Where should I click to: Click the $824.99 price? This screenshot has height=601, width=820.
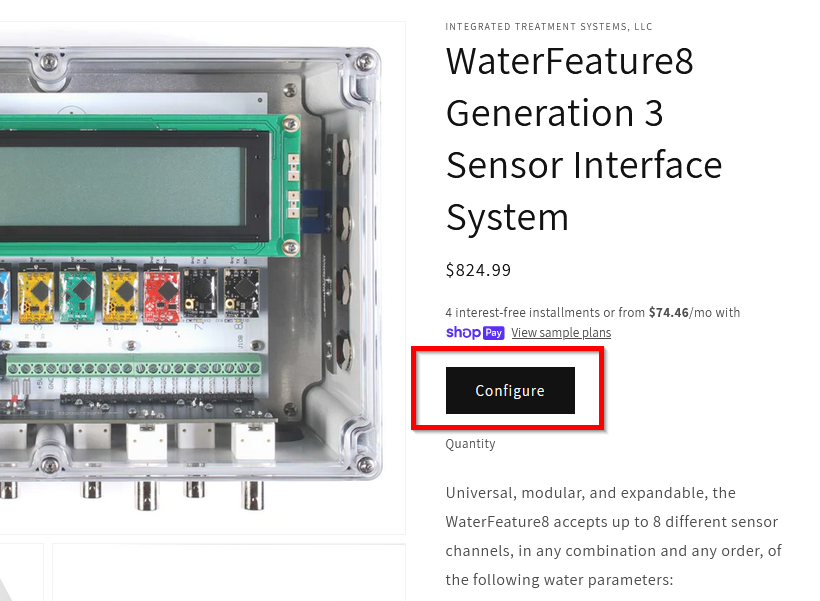(x=478, y=270)
